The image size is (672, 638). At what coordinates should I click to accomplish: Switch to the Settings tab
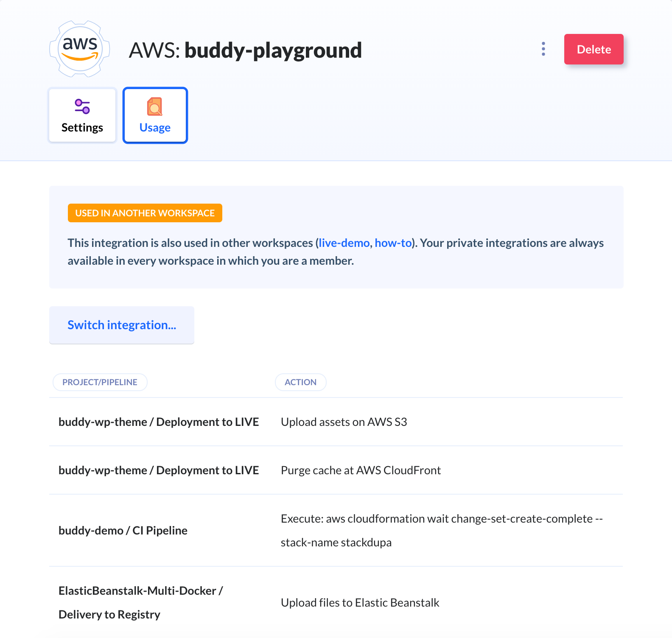[x=82, y=115]
